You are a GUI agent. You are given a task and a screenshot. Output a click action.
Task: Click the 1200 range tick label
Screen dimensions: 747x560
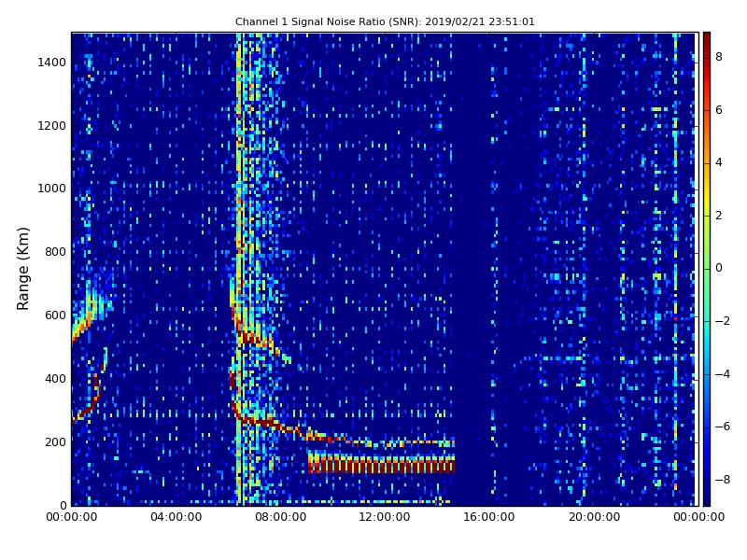52,126
